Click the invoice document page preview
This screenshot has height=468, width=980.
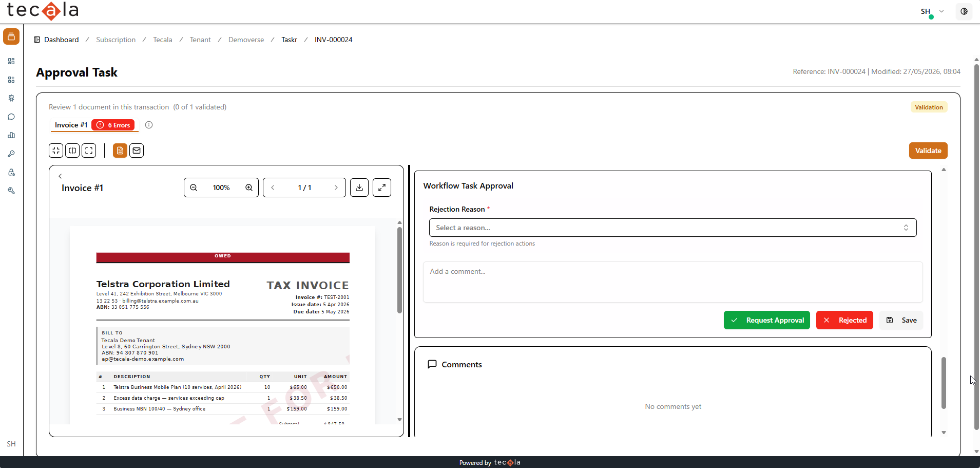tap(222, 325)
